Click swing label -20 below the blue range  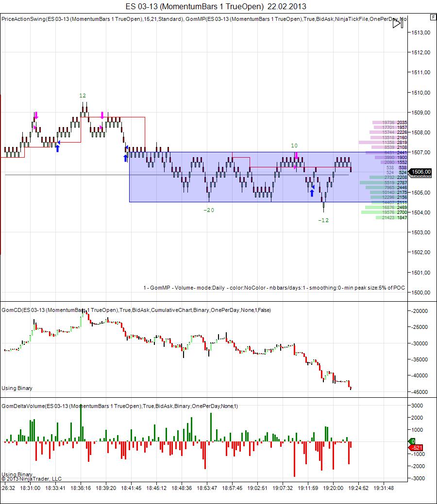click(x=208, y=210)
